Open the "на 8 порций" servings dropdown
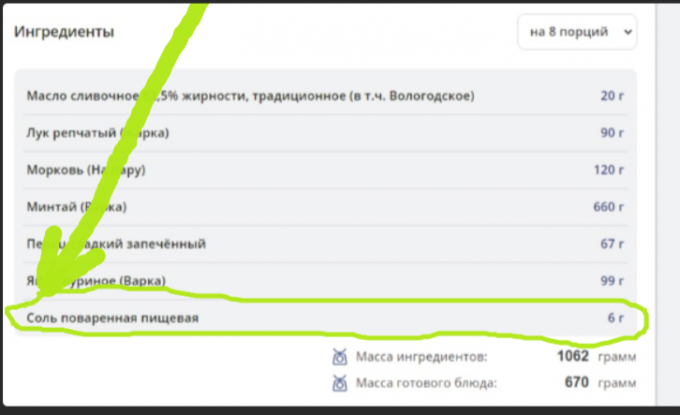 (577, 32)
